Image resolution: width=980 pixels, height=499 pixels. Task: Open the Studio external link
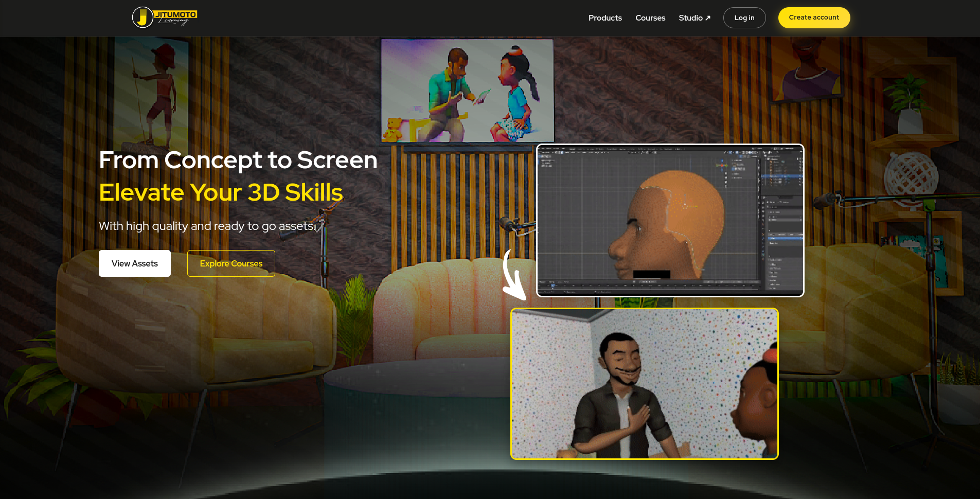(694, 18)
